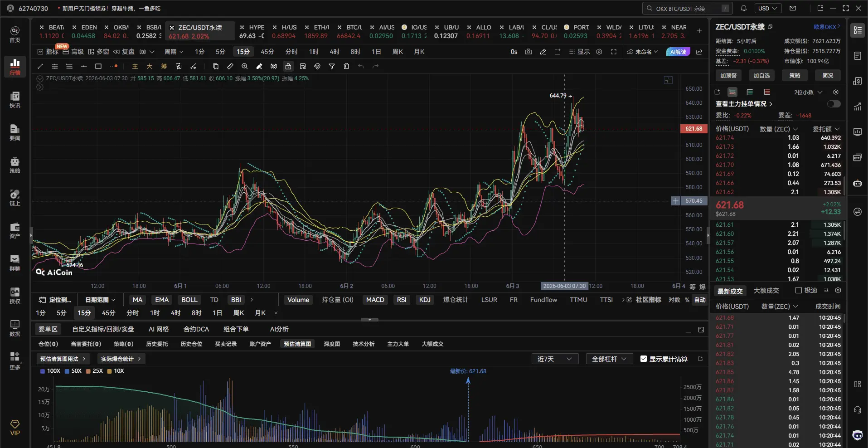This screenshot has height=448, width=868.
Task: Click the lock drawings icon
Action: coord(288,66)
